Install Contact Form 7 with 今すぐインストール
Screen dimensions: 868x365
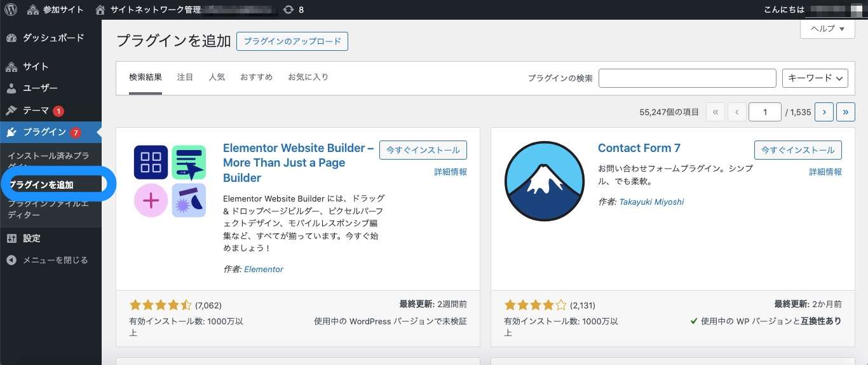pos(798,150)
